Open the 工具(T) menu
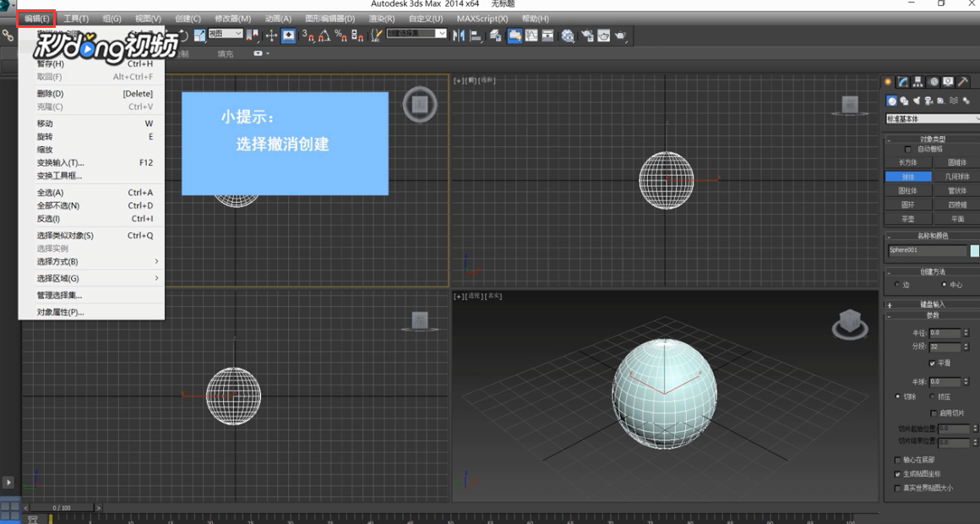 (x=76, y=19)
